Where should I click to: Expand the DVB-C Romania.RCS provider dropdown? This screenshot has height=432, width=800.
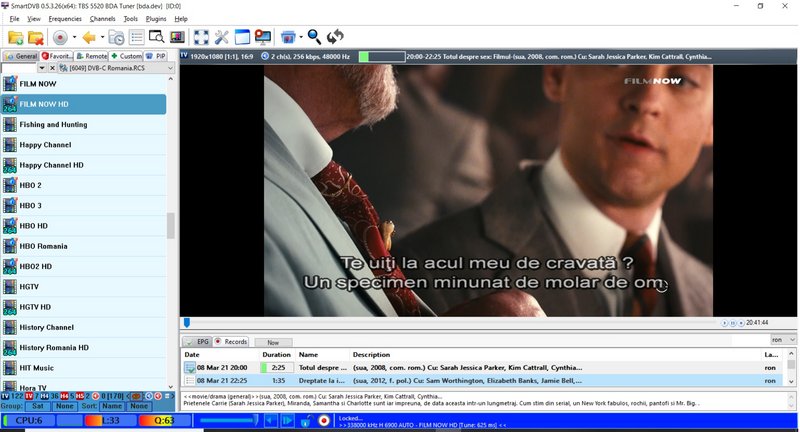(170, 68)
